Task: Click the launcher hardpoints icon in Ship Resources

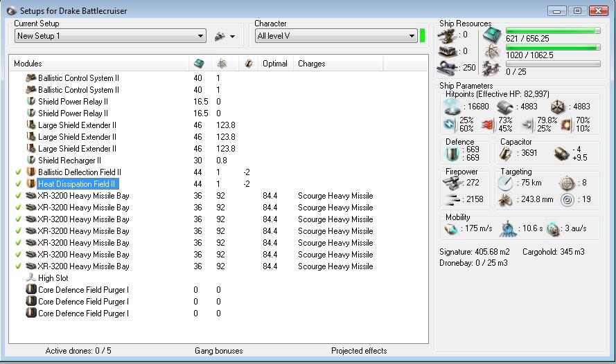Action: click(447, 51)
